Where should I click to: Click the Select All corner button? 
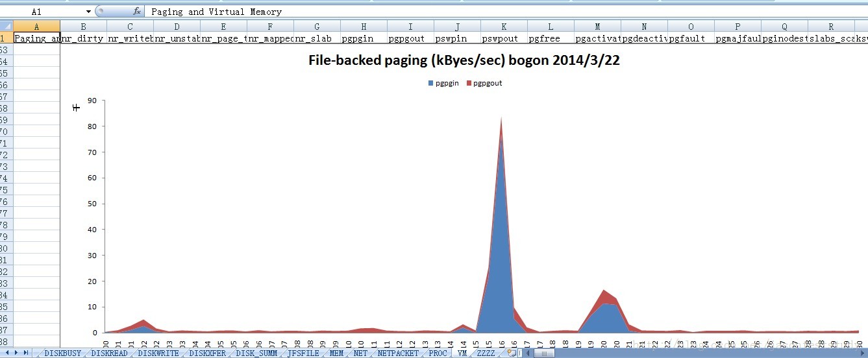point(6,27)
